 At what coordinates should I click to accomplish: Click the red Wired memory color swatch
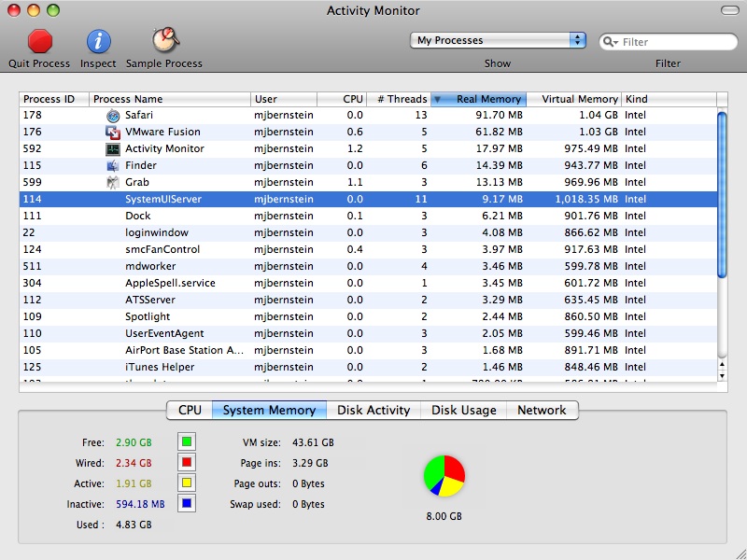[187, 462]
